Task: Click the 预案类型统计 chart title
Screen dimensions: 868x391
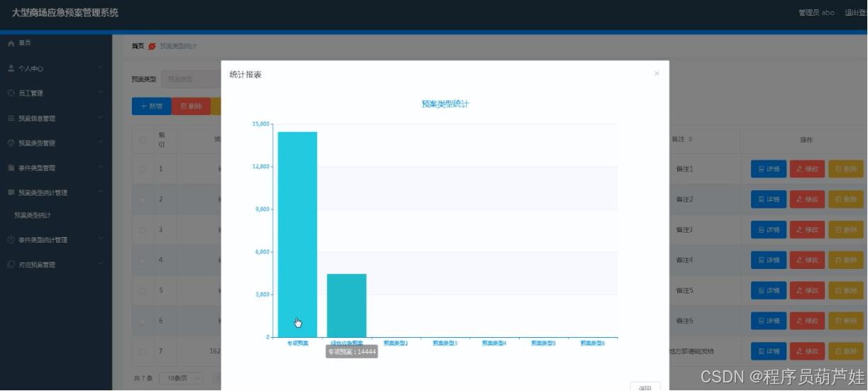Action: click(x=445, y=104)
